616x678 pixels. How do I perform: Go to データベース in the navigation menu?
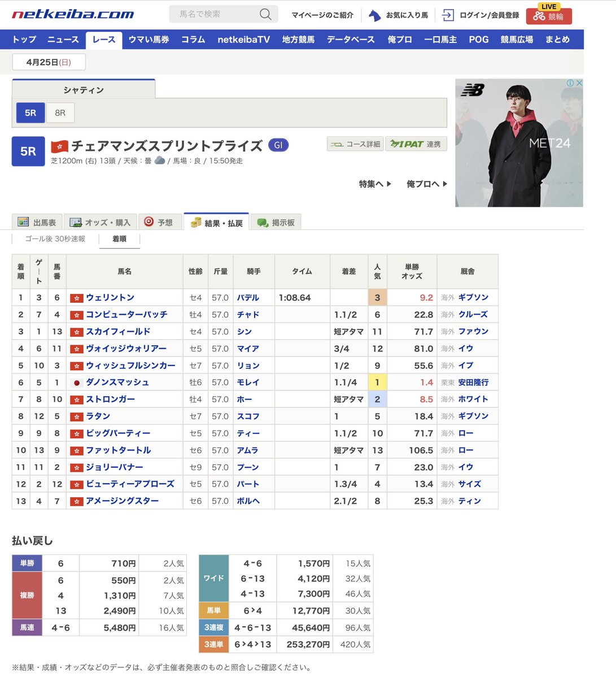pos(351,40)
